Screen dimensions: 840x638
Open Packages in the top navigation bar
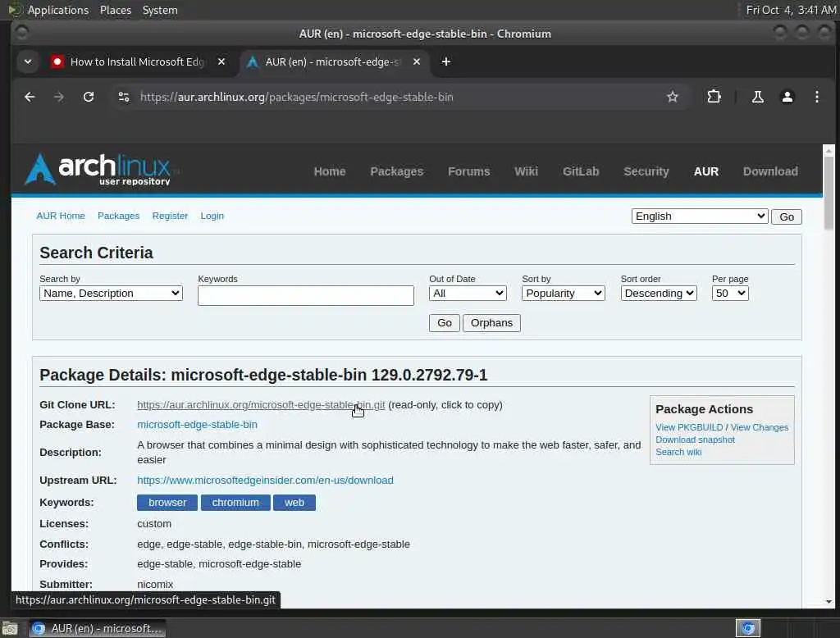[396, 171]
